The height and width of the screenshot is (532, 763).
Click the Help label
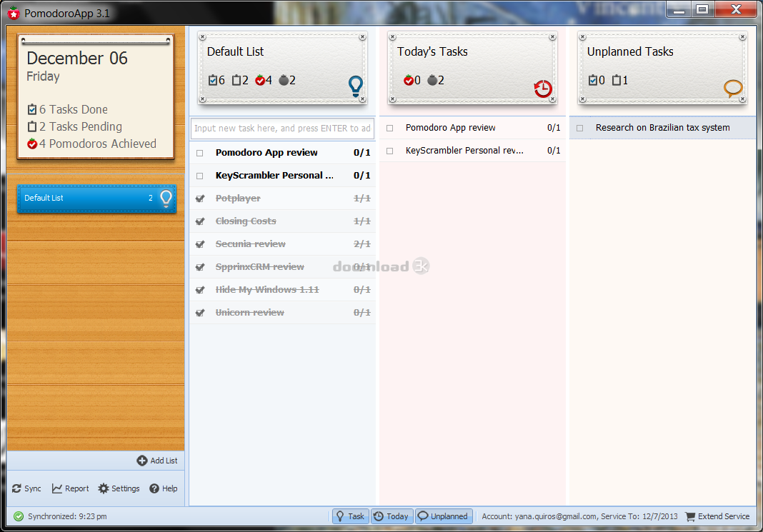170,488
